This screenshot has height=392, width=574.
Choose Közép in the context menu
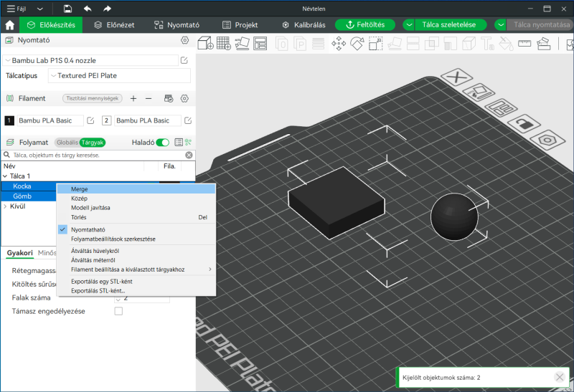coord(136,199)
